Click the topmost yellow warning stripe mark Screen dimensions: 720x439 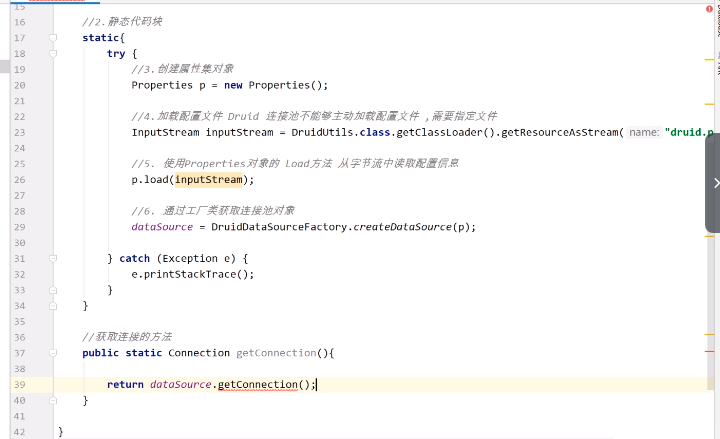coord(709,60)
